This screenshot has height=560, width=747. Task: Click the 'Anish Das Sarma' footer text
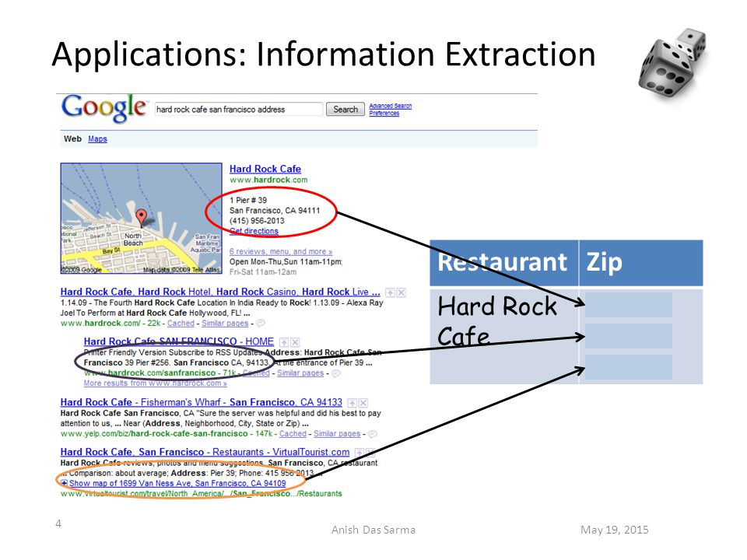(x=373, y=530)
